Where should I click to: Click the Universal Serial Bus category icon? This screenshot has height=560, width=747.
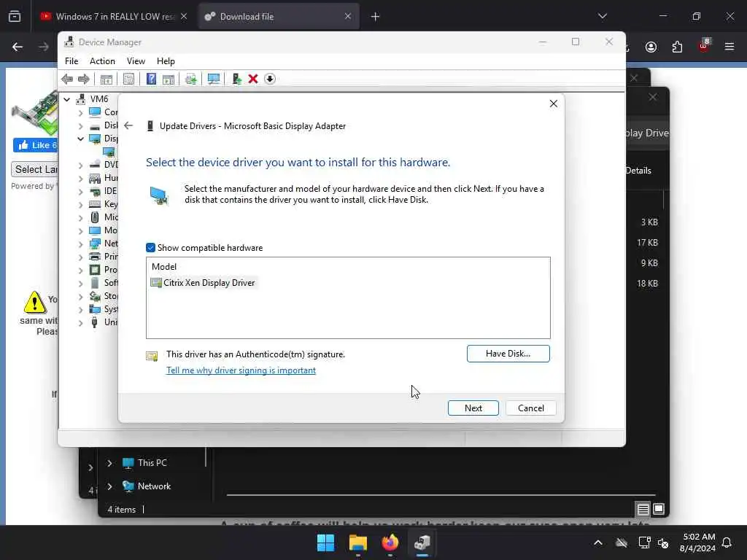click(x=95, y=322)
